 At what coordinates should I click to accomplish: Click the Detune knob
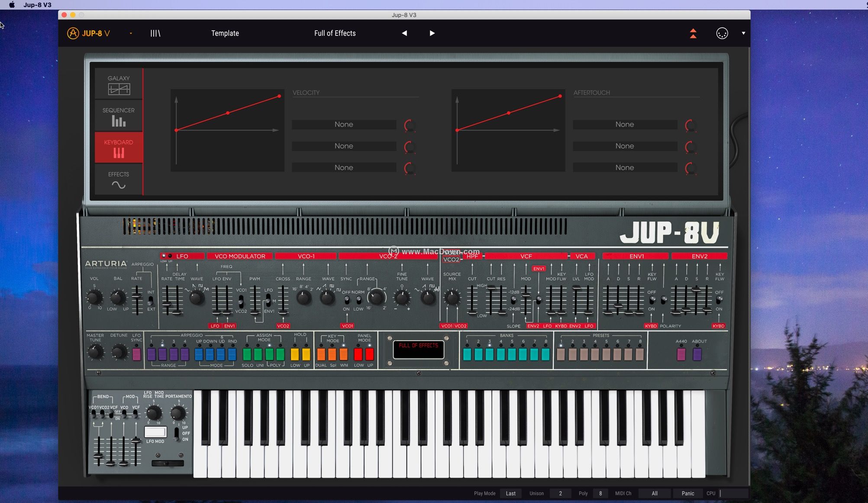[x=119, y=352]
